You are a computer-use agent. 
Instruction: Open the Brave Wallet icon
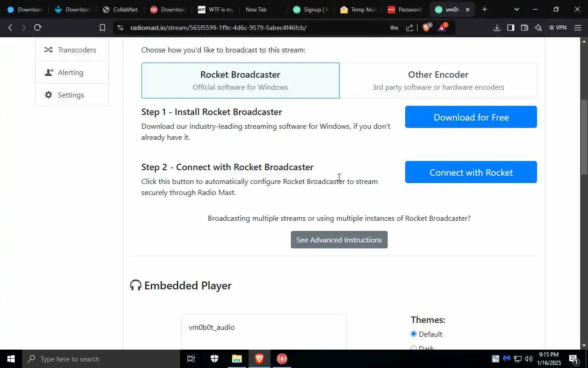tap(525, 28)
